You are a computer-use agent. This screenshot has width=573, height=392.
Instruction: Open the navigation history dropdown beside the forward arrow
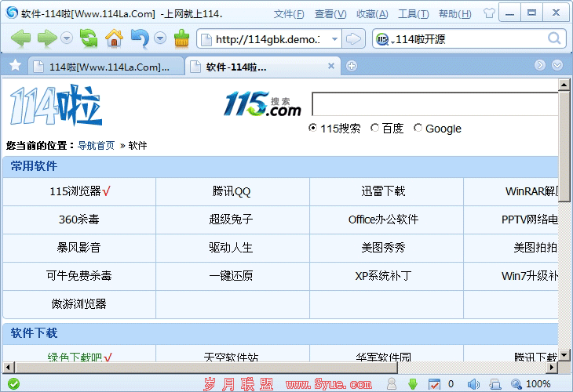tap(67, 38)
